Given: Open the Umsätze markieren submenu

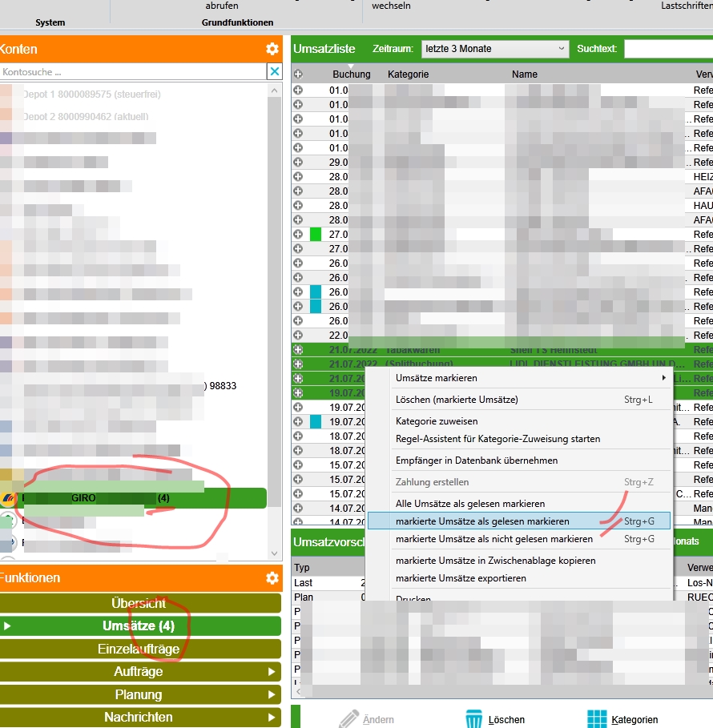Looking at the screenshot, I should pos(519,378).
